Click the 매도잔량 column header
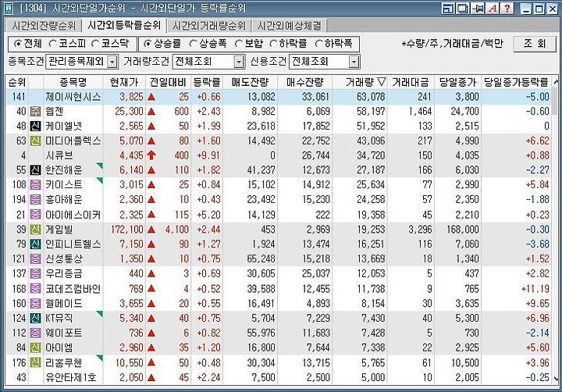Viewport: 562px width, 392px height. [x=250, y=82]
